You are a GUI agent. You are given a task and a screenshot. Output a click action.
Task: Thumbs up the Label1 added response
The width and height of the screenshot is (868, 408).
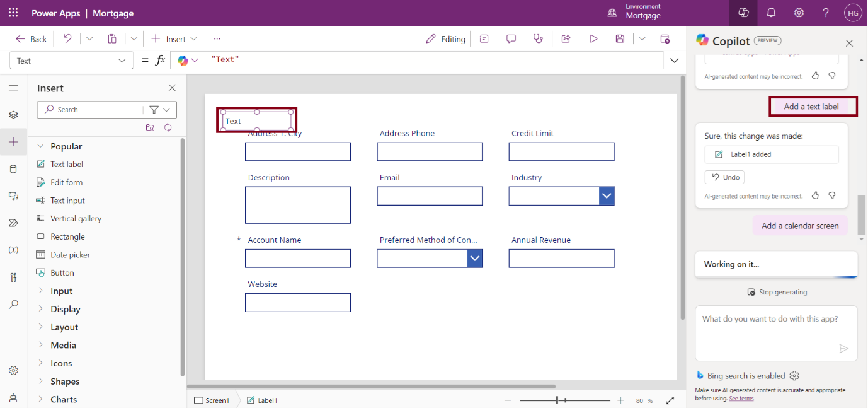816,195
